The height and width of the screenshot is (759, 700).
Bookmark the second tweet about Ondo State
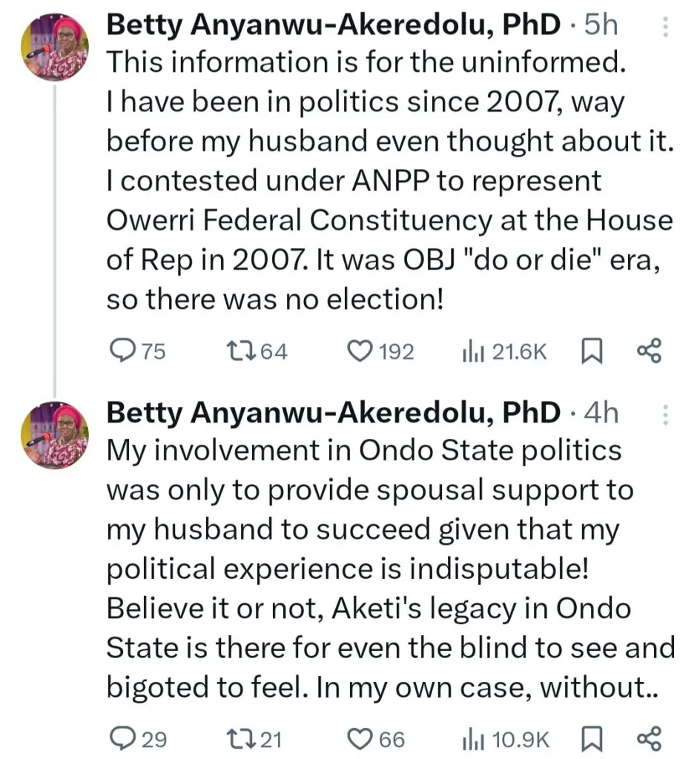coord(591,738)
